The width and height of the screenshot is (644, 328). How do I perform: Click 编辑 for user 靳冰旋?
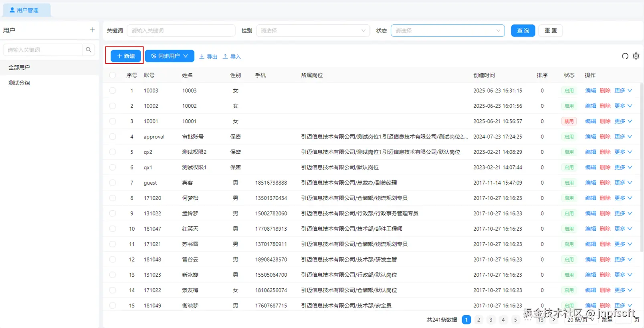[590, 275]
